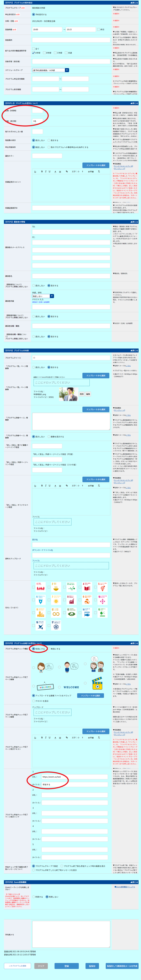Screen dimensions: 141x980
Task: Collapse STEP2 講演者の情報 section
Action: pos(134,221)
